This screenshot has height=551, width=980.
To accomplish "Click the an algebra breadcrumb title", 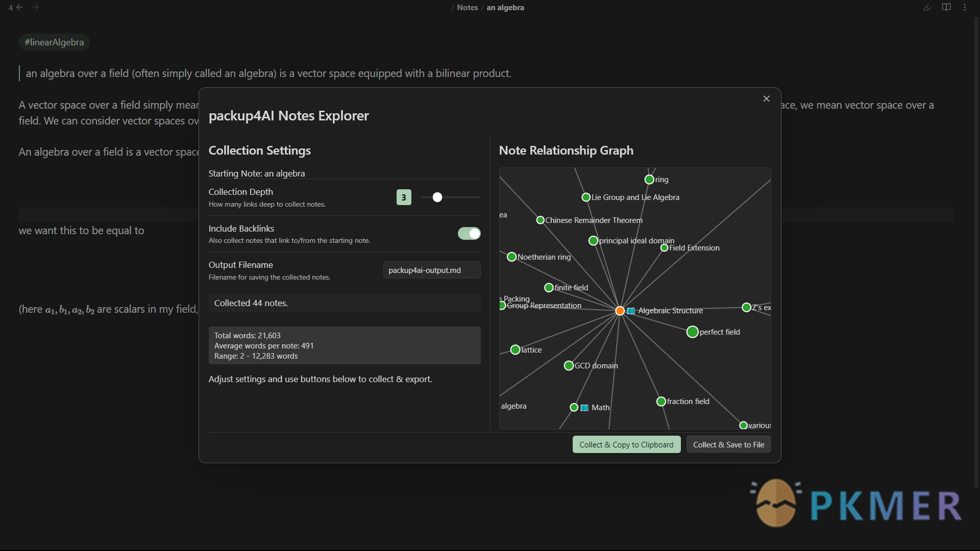I will point(505,8).
